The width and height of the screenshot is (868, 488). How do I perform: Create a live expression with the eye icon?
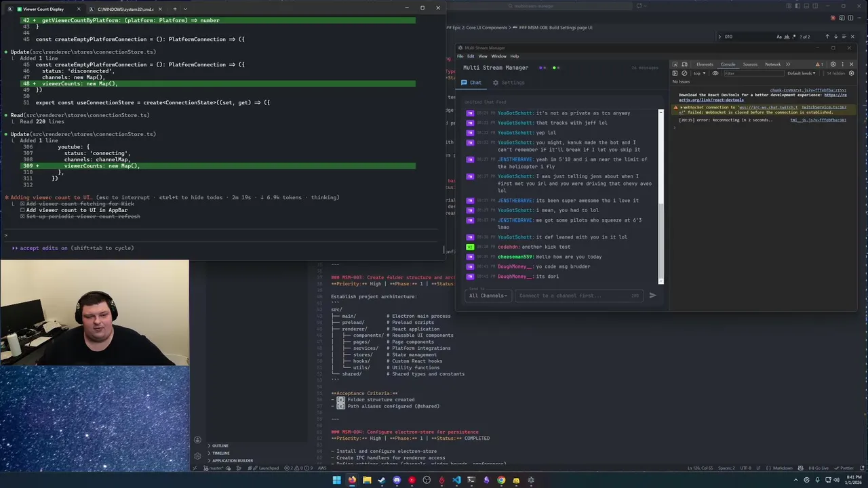click(x=715, y=73)
